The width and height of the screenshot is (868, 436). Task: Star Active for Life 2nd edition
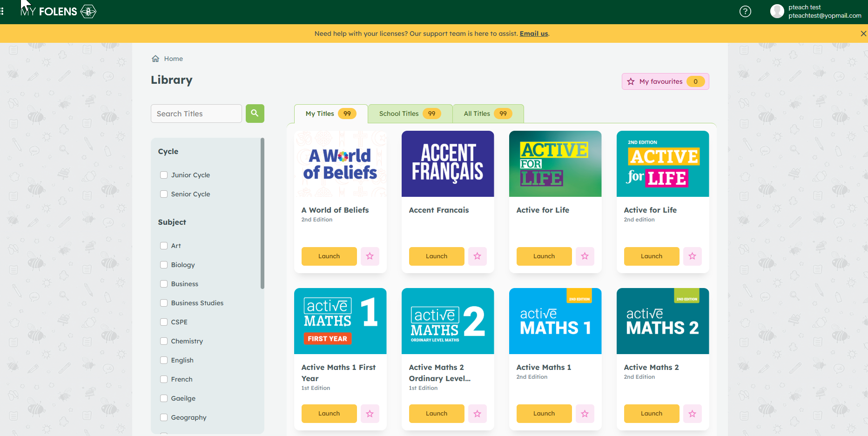click(693, 256)
